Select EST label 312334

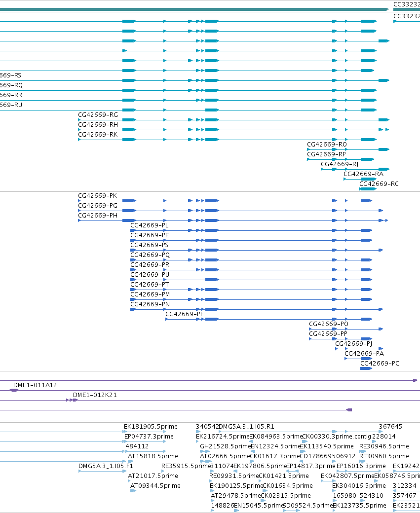pos(405,485)
